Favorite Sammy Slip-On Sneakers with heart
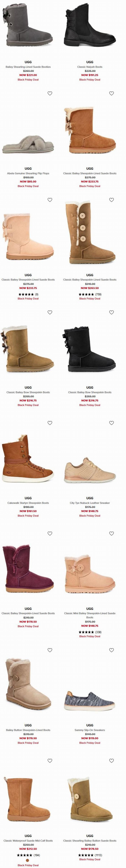 (112, 650)
